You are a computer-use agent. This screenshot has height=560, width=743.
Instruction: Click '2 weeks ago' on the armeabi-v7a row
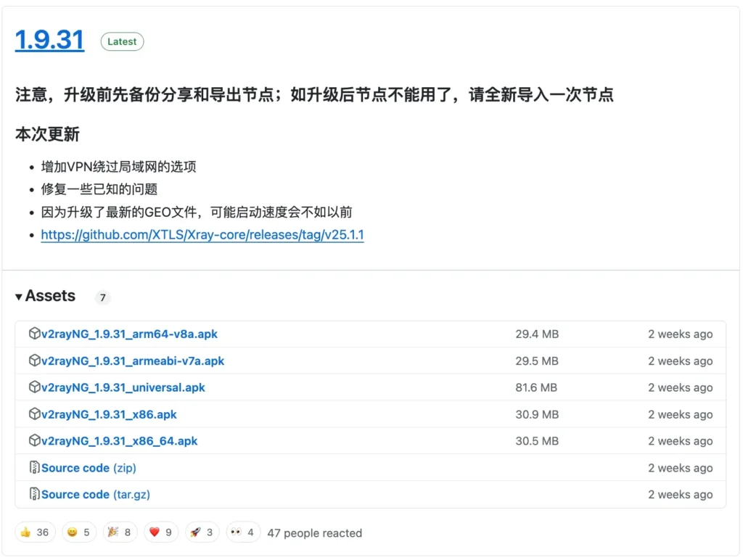[681, 361]
